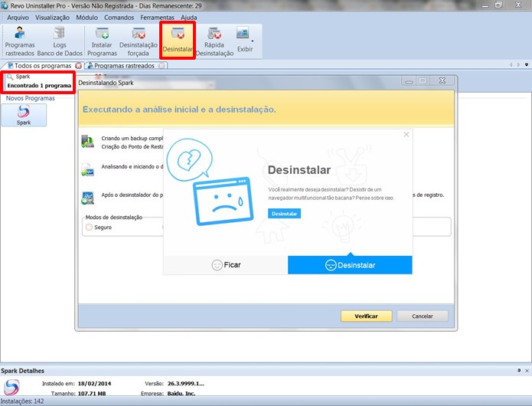
Task: Click the Revo Uninstaller title icon
Action: coord(5,5)
